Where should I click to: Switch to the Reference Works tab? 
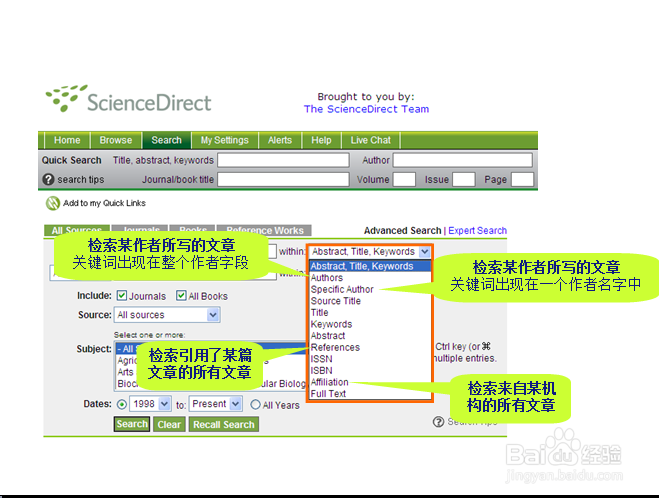(x=264, y=230)
